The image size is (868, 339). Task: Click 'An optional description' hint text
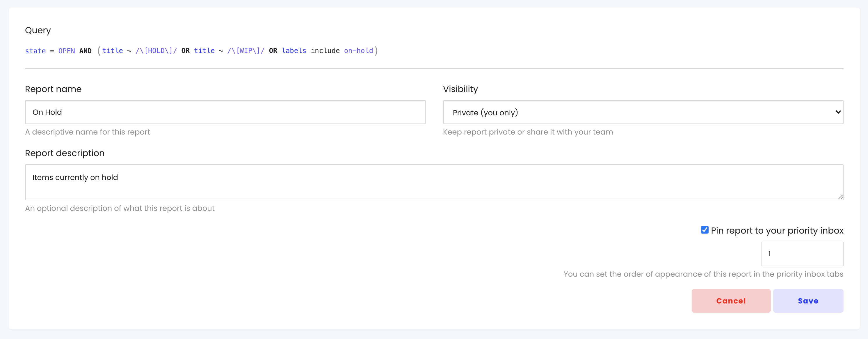tap(120, 208)
